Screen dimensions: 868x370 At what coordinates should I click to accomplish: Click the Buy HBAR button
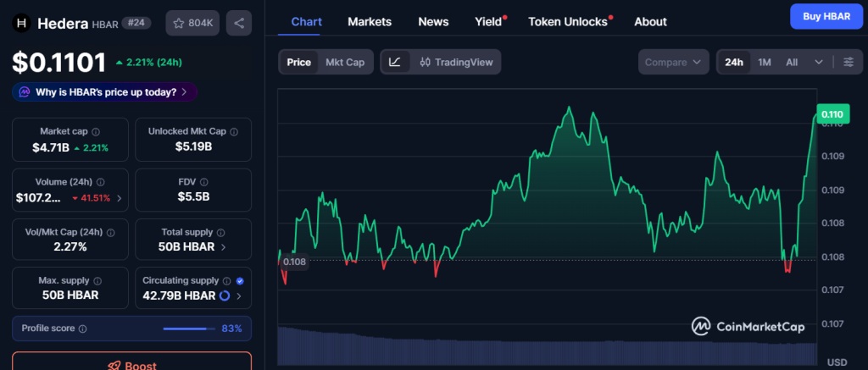(826, 17)
